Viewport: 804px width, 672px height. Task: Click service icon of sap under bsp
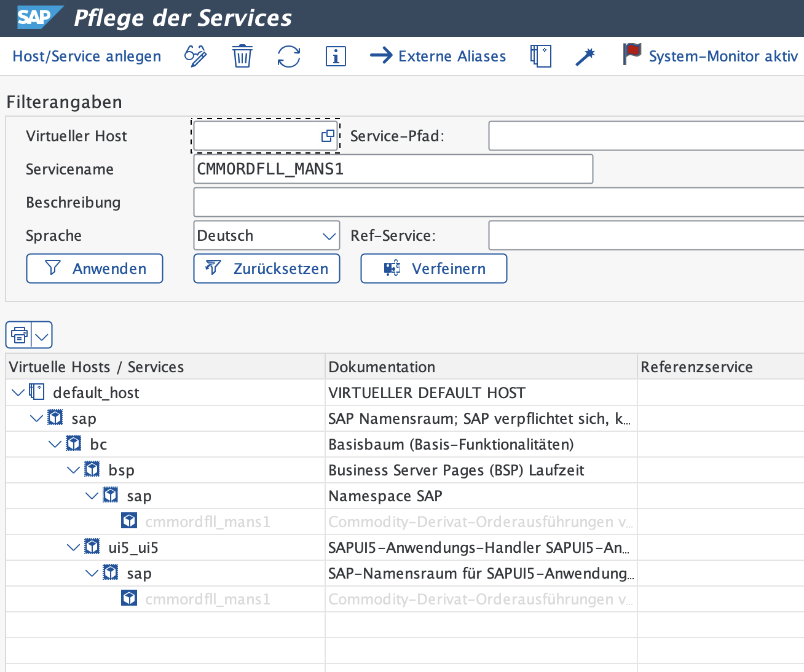pyautogui.click(x=111, y=495)
